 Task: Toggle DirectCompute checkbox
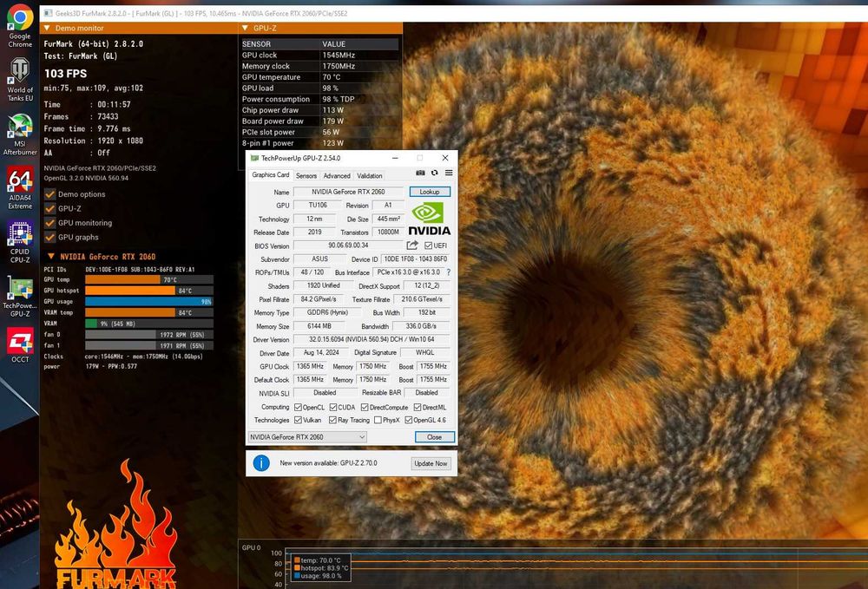click(x=365, y=407)
